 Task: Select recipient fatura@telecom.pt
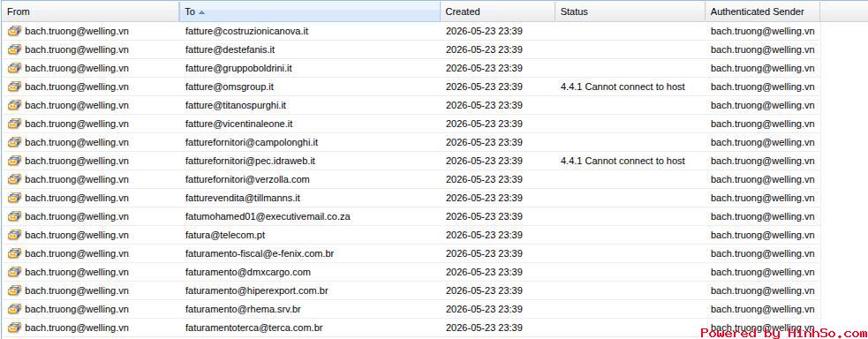[225, 235]
